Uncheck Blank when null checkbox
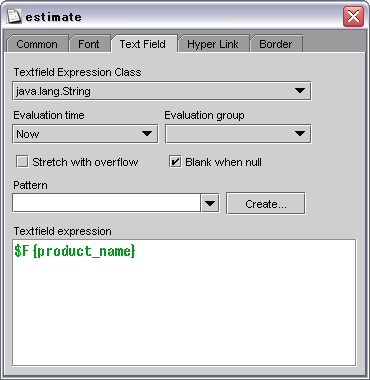The width and height of the screenshot is (370, 380). click(175, 162)
